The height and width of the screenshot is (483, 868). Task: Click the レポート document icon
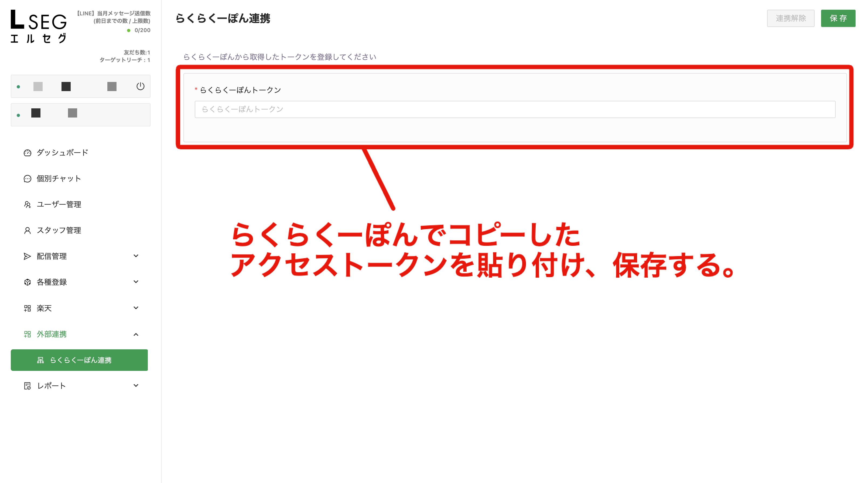[x=27, y=386]
